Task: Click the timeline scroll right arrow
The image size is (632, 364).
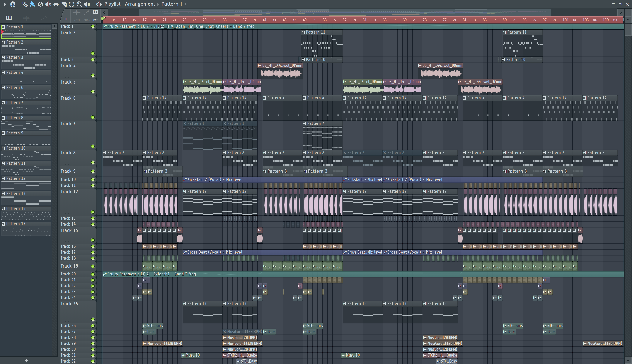Action: pos(621,12)
